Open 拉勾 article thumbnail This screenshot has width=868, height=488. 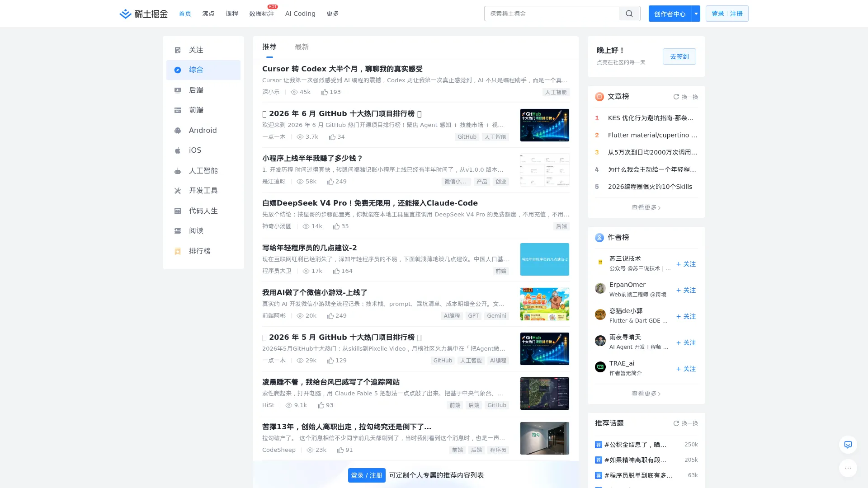click(x=545, y=438)
